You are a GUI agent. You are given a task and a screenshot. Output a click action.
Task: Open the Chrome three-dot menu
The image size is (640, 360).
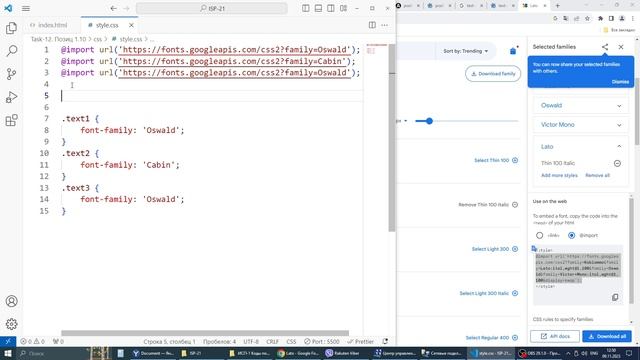(632, 18)
